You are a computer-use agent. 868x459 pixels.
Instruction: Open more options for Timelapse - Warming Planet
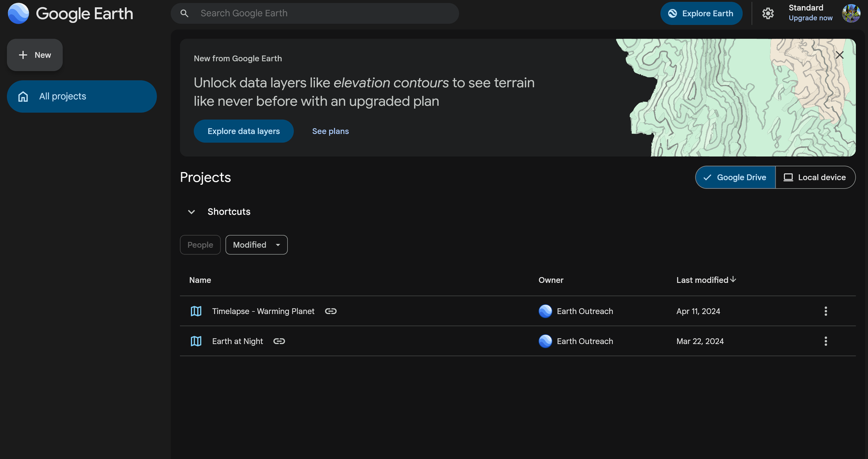click(x=825, y=311)
